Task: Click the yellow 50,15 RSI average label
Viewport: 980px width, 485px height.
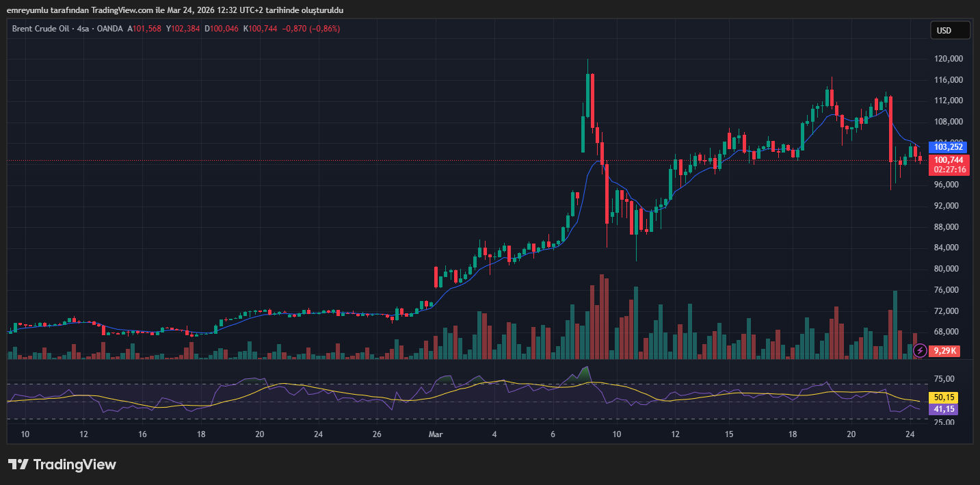Action: tap(943, 397)
